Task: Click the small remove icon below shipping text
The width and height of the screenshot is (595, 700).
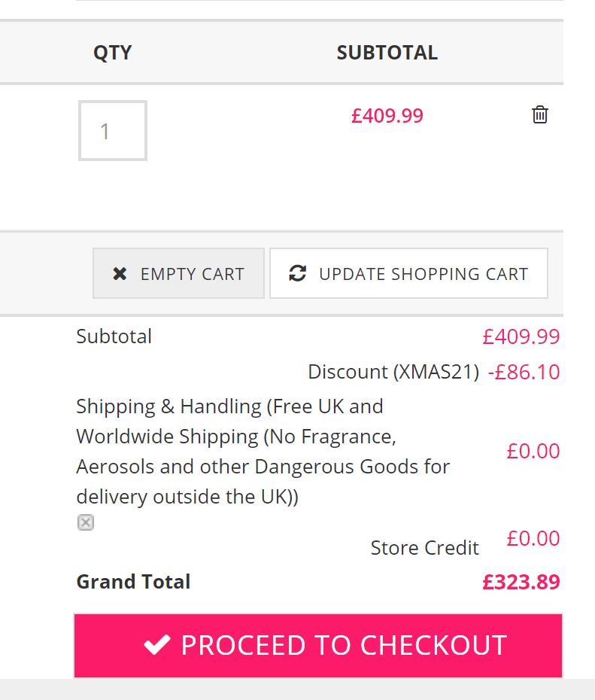Action: [86, 522]
